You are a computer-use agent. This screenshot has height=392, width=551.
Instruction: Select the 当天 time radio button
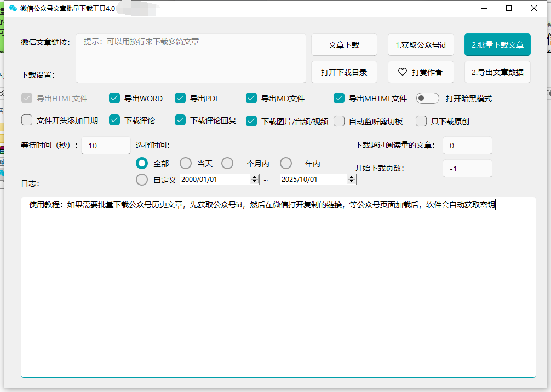186,163
